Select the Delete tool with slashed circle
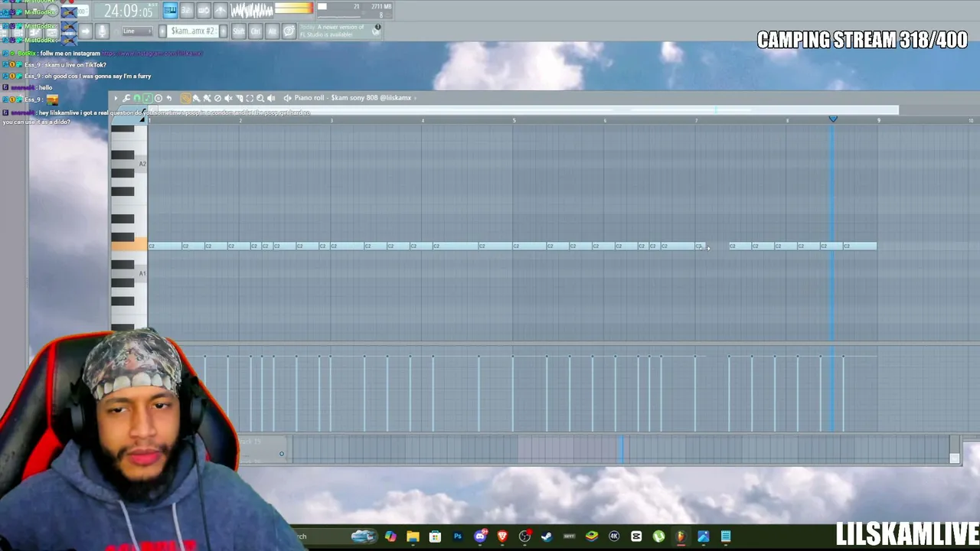Image resolution: width=980 pixels, height=551 pixels. (x=217, y=98)
